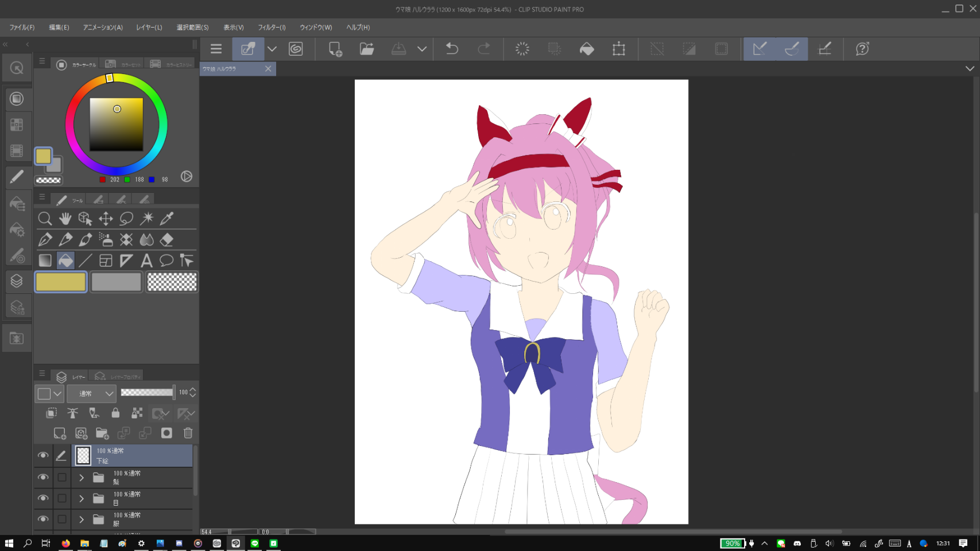The image size is (980, 551).
Task: Open the 通常 blending mode dropdown
Action: click(92, 394)
